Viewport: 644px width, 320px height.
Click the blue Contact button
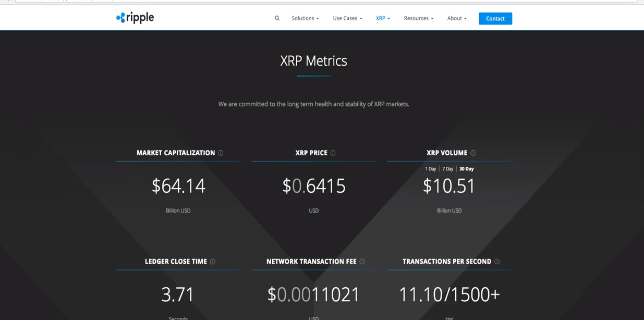tap(495, 19)
